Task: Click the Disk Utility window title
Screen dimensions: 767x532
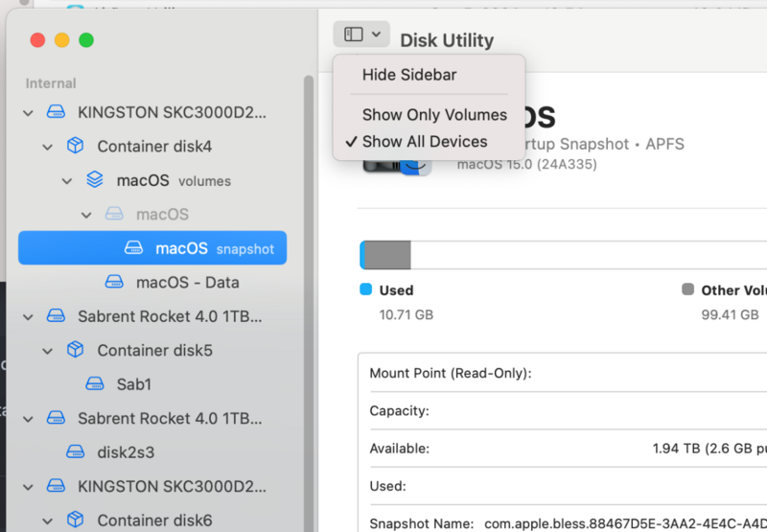Action: (x=447, y=40)
